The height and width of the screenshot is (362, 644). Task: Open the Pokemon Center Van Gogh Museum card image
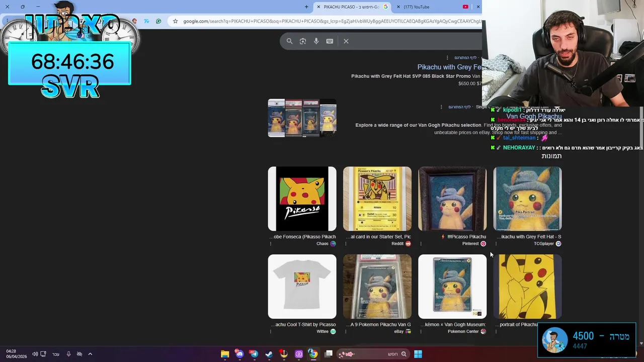pyautogui.click(x=452, y=287)
